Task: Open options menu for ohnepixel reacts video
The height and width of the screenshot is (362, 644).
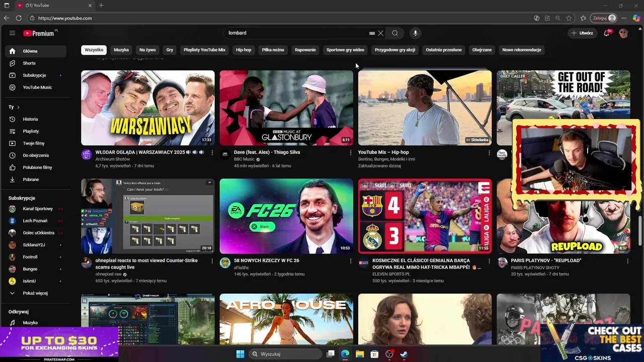Action: [212, 261]
